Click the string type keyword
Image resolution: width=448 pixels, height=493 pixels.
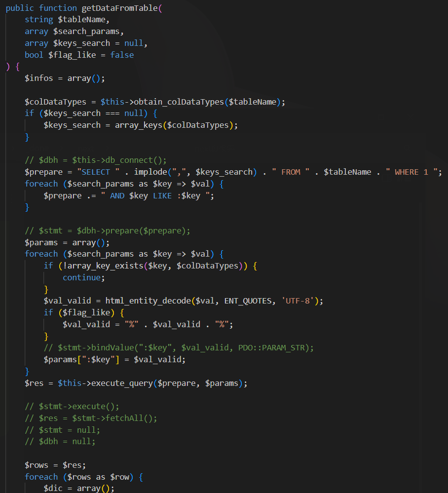pos(39,19)
